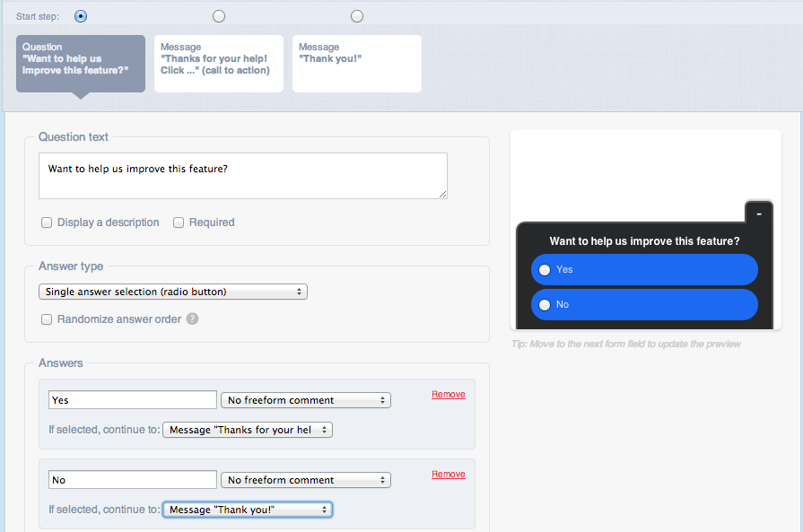The width and height of the screenshot is (803, 532).
Task: Select the Question step card
Action: point(81,64)
